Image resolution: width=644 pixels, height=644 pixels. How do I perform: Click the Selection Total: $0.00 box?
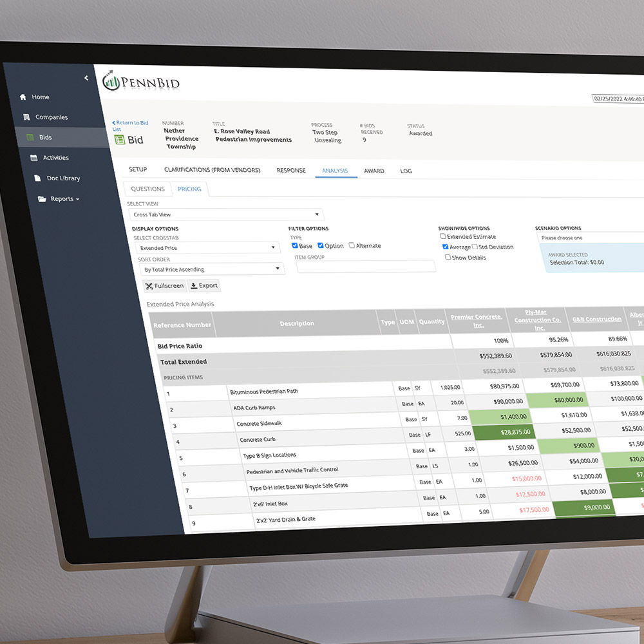[592, 258]
